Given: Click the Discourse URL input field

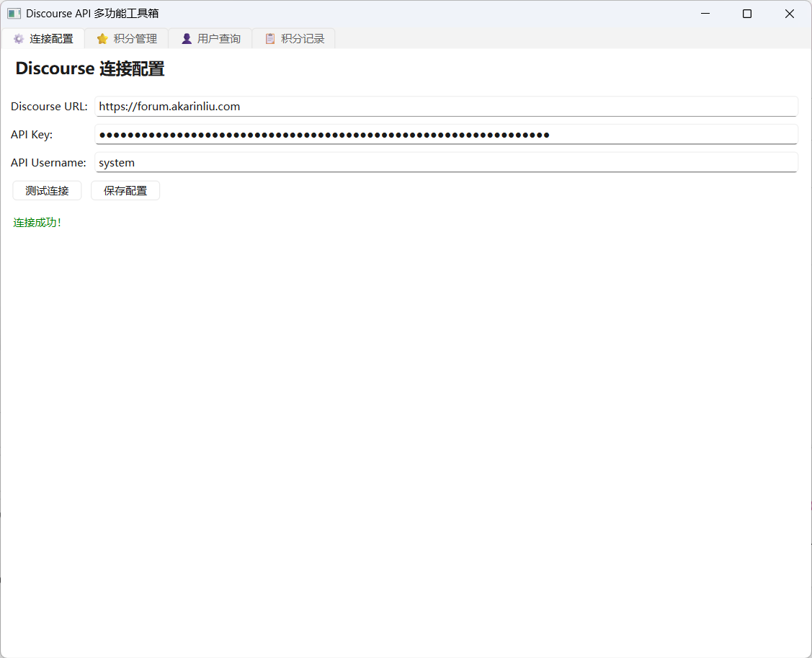Looking at the screenshot, I should [x=447, y=106].
